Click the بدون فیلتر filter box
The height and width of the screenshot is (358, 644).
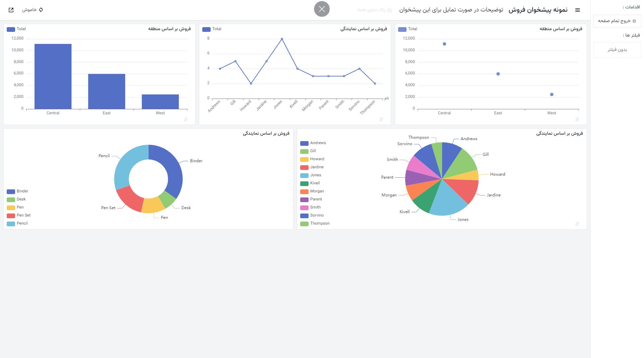tap(617, 50)
